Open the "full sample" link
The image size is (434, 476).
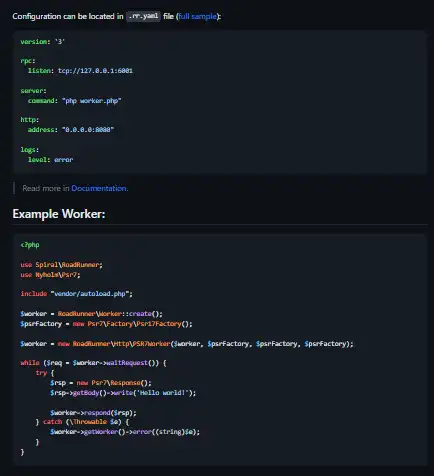pyautogui.click(x=198, y=16)
